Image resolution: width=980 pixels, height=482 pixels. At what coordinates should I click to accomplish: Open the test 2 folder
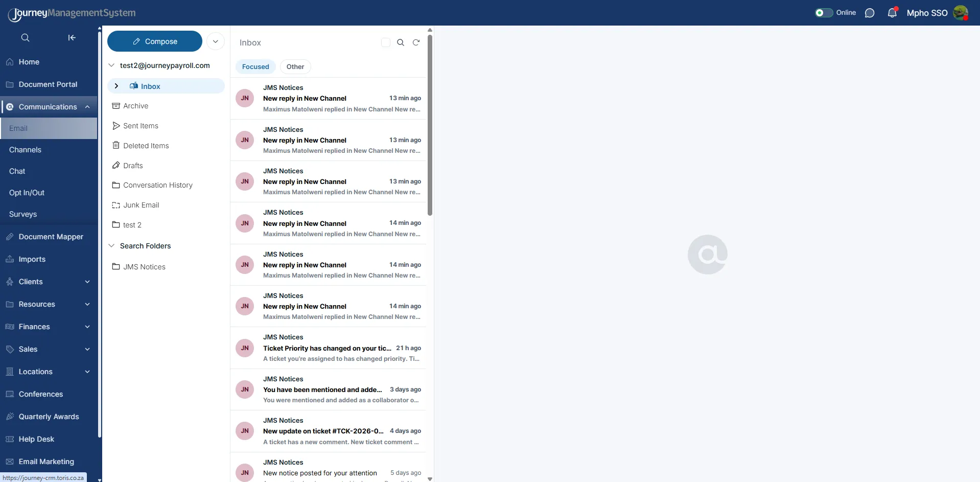tap(127, 225)
